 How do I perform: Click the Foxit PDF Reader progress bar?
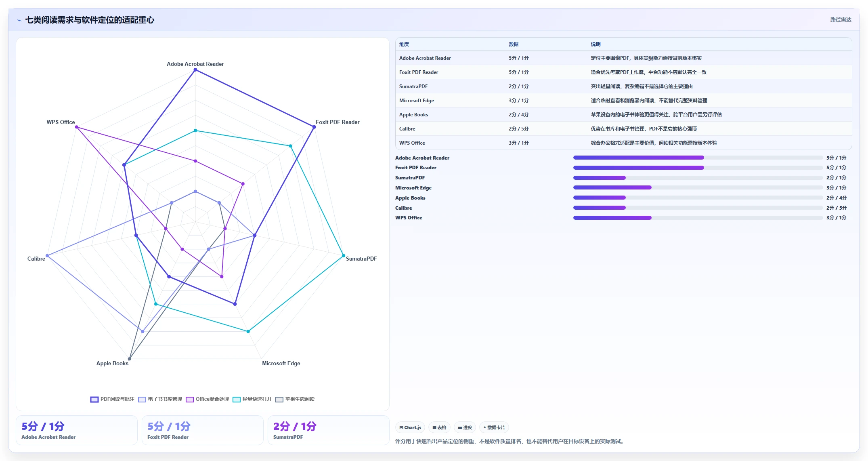point(698,168)
